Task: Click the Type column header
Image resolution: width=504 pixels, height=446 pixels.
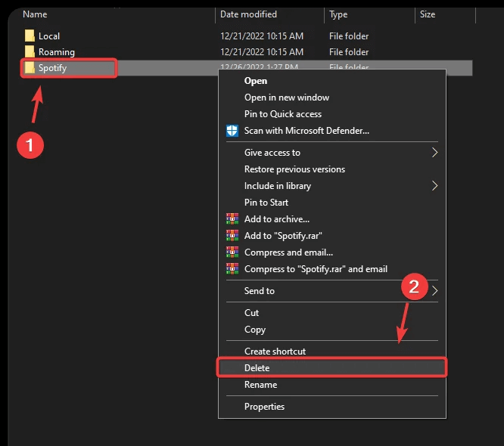Action: 338,14
